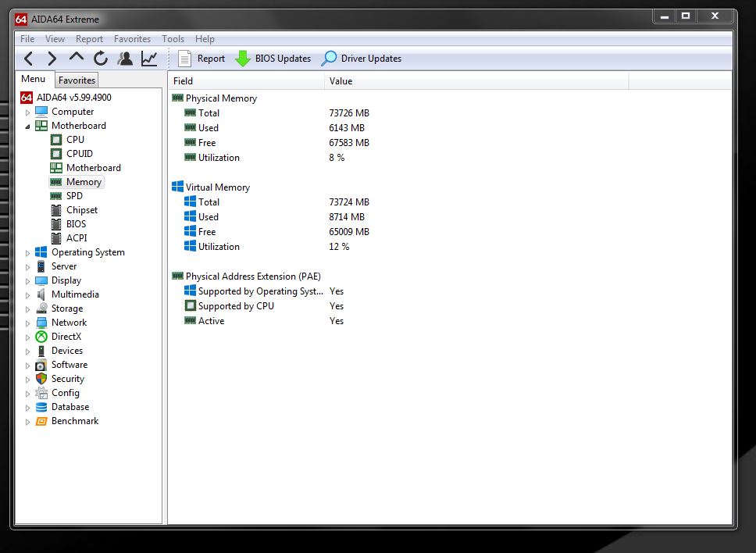Click the Network icon in tree

[x=41, y=323]
